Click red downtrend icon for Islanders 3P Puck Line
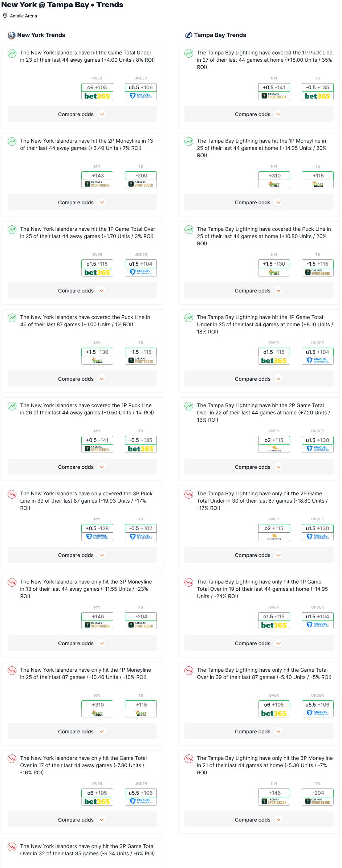 point(12,494)
